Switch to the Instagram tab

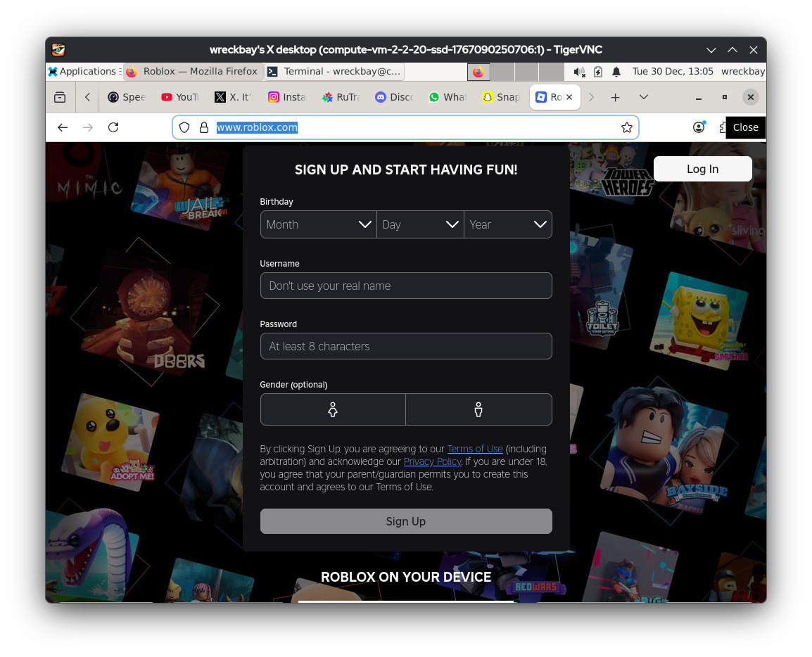pos(287,97)
